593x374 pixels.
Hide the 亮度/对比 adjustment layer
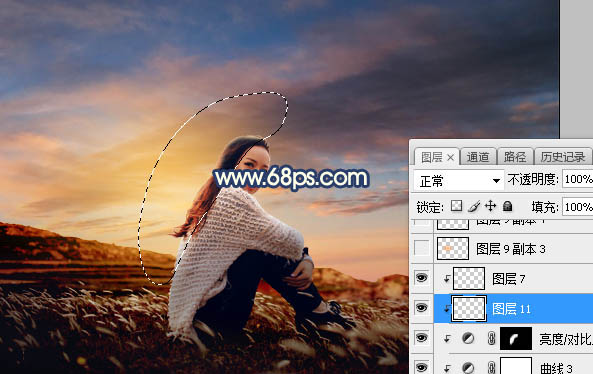pos(421,337)
